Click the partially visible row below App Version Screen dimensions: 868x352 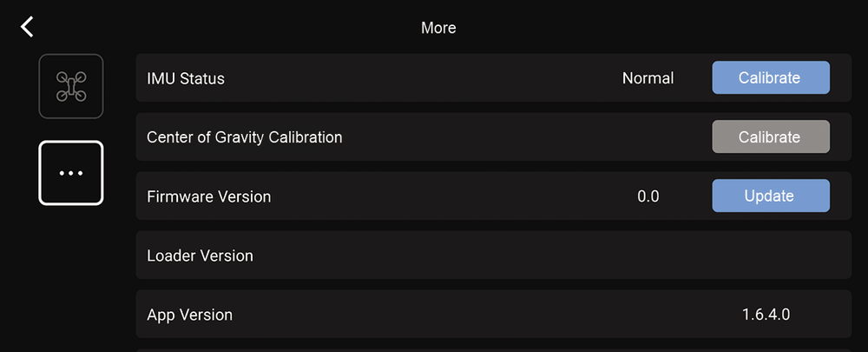493,349
